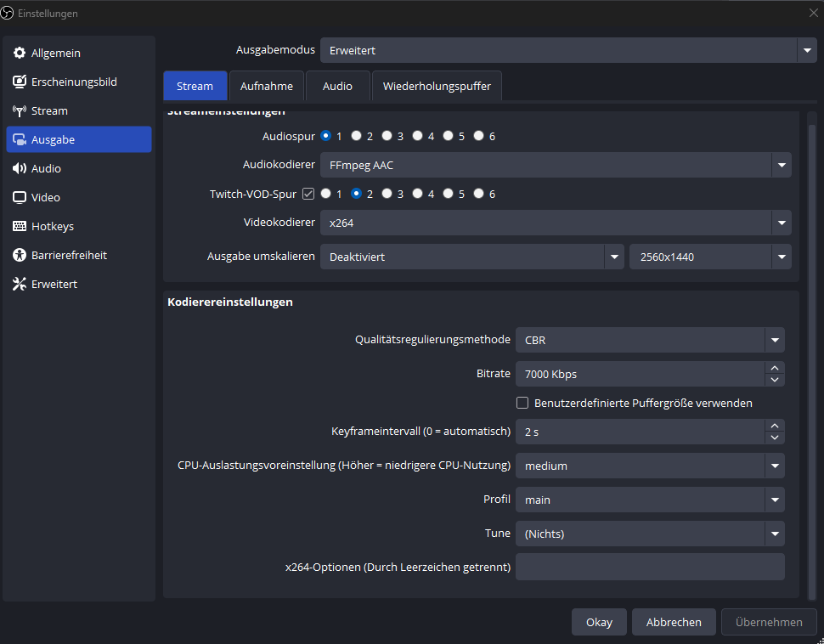Select the Erscheinungsbild sidebar icon
Screen dimensions: 824x644
point(20,82)
